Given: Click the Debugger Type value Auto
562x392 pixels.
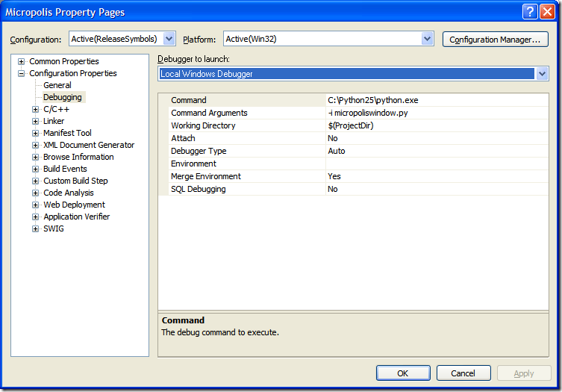Looking at the screenshot, I should click(437, 151).
